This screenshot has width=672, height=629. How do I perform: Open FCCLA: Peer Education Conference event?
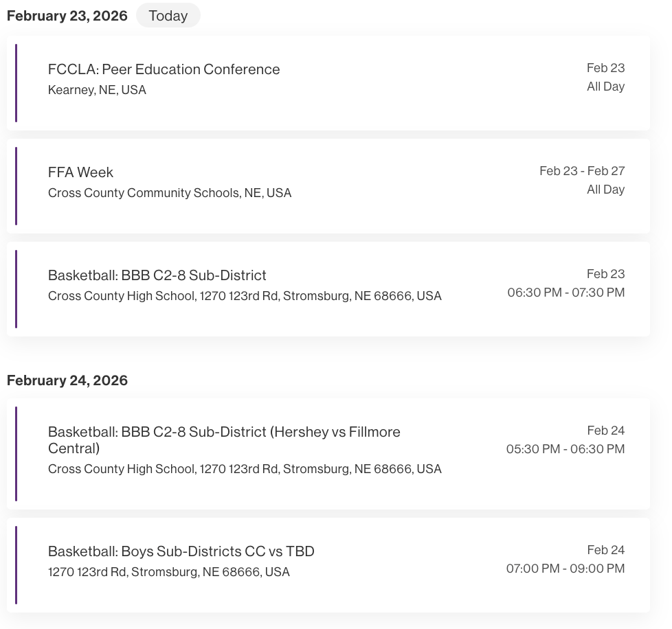pyautogui.click(x=164, y=69)
